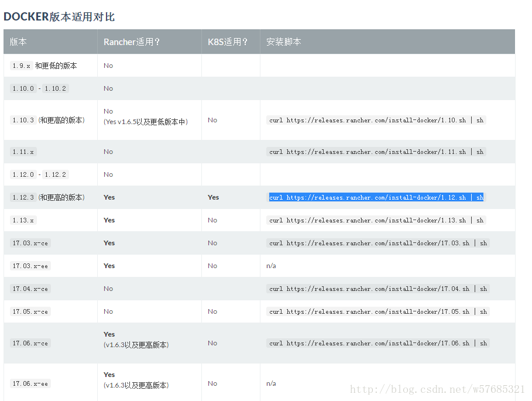Click Rancher No in the 1.9.x row
Viewport: 532px width, 401px height.
click(x=108, y=66)
